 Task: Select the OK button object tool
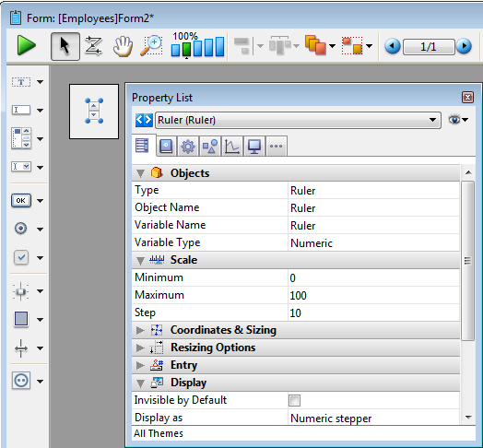tap(21, 201)
